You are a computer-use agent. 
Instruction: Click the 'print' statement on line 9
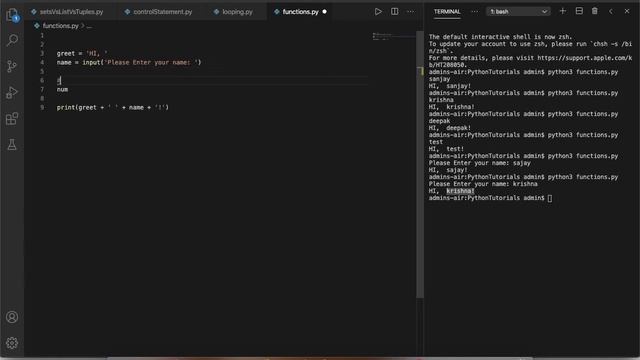pyautogui.click(x=66, y=107)
